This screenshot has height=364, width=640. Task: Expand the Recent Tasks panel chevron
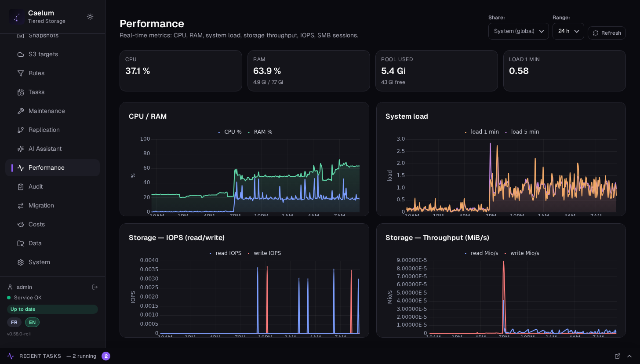click(x=629, y=356)
